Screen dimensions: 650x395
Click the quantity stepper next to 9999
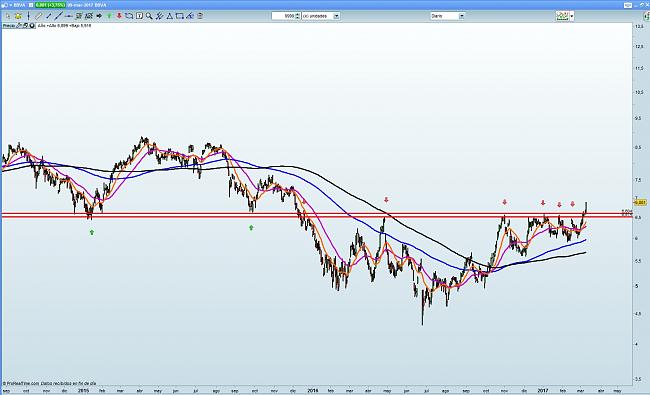297,16
